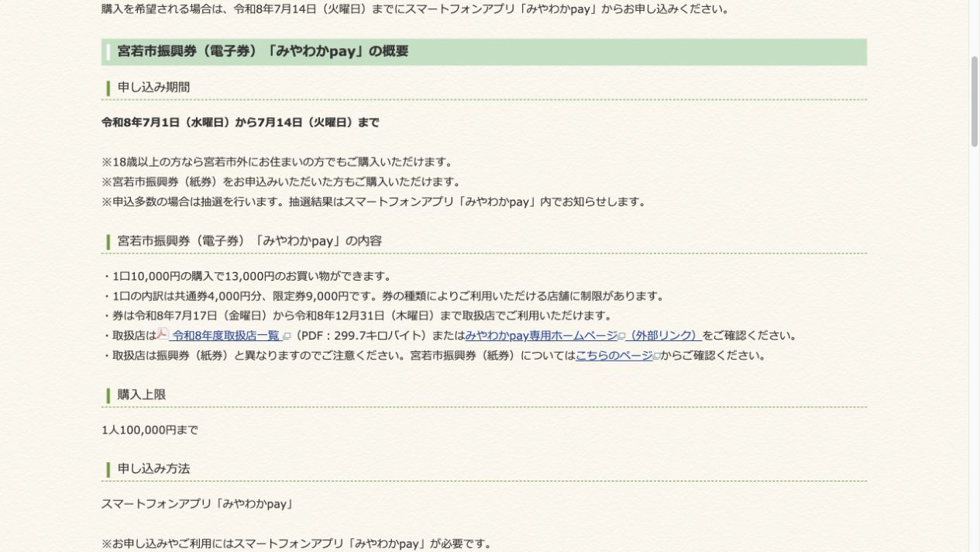Click the PDF icon before 令和8年度取扱店一覧
The height and width of the screenshot is (552, 980).
163,334
